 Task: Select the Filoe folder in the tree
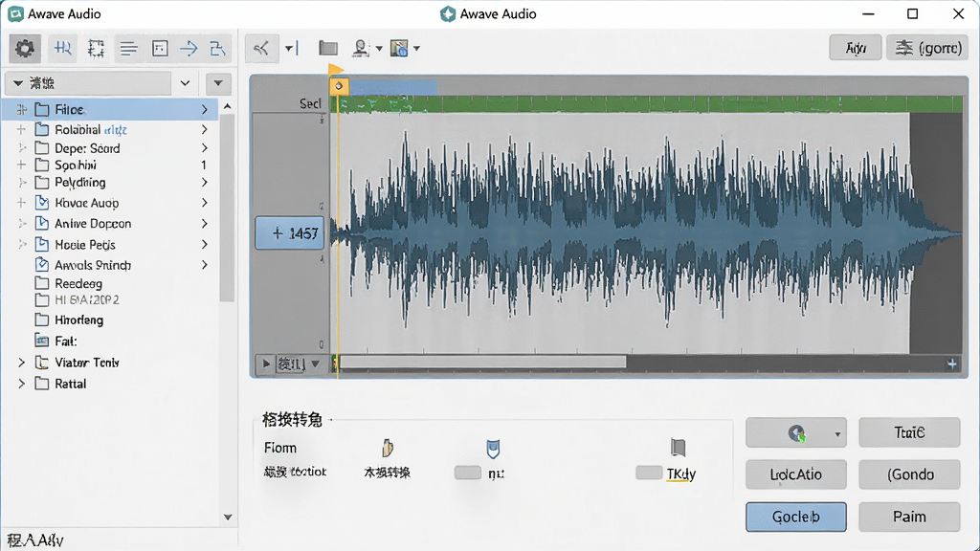click(x=110, y=109)
